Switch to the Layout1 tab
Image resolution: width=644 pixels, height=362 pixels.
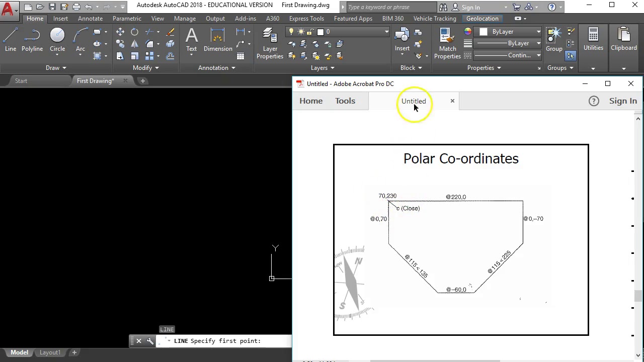click(50, 352)
